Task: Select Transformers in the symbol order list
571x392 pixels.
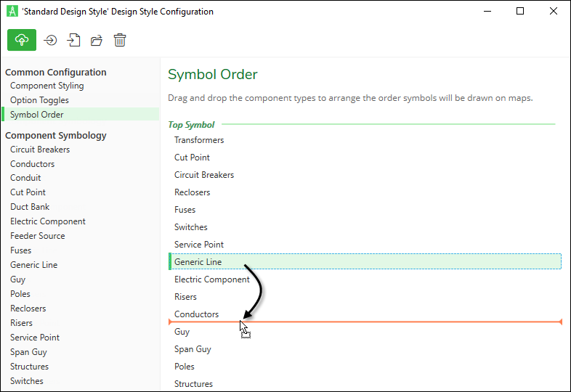Action: coord(199,140)
